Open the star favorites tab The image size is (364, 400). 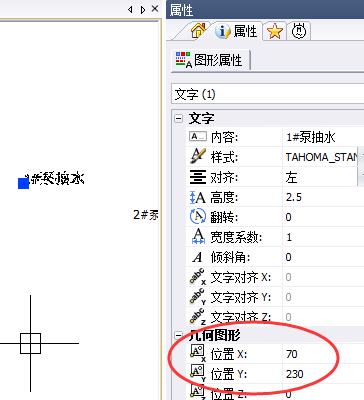point(275,32)
